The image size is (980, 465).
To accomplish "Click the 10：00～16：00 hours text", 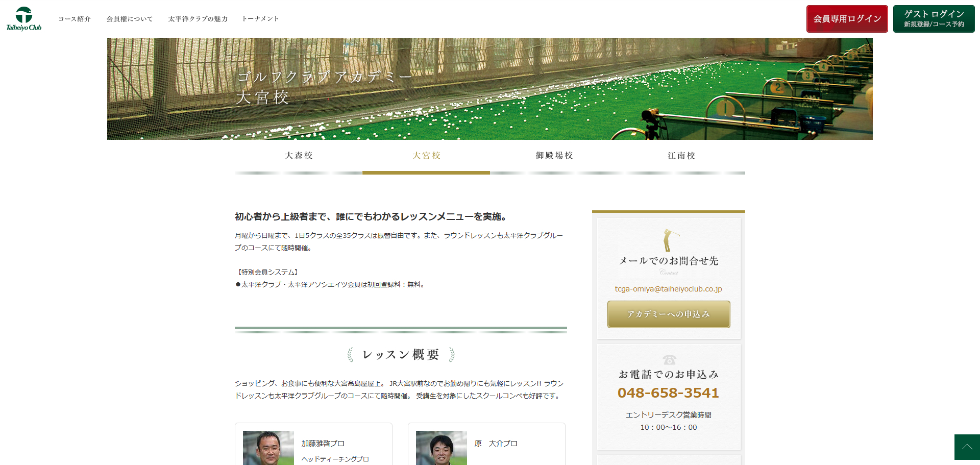I will click(x=669, y=427).
